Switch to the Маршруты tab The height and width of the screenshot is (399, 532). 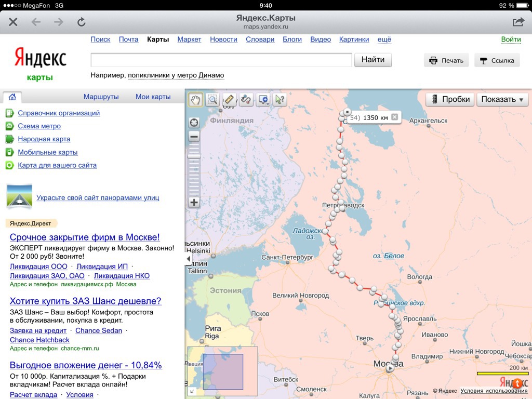point(101,97)
